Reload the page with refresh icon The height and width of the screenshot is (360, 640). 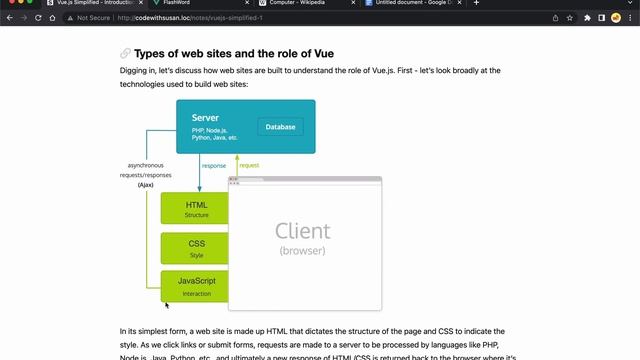tap(38, 18)
